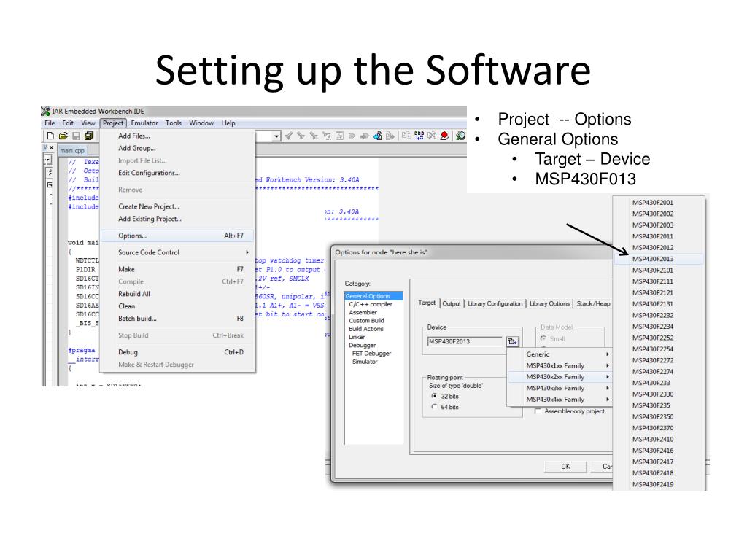Switch to the Stack/Heap tab

[593, 303]
